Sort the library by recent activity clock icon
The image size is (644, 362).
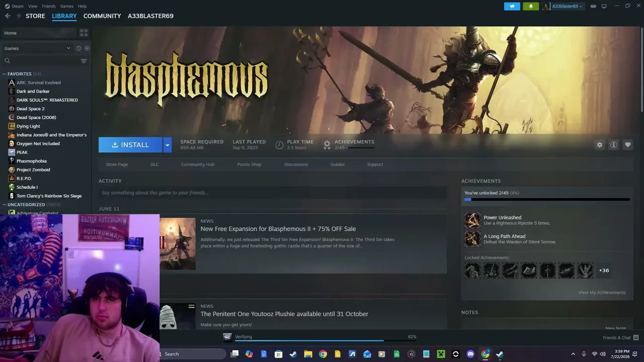tap(78, 48)
